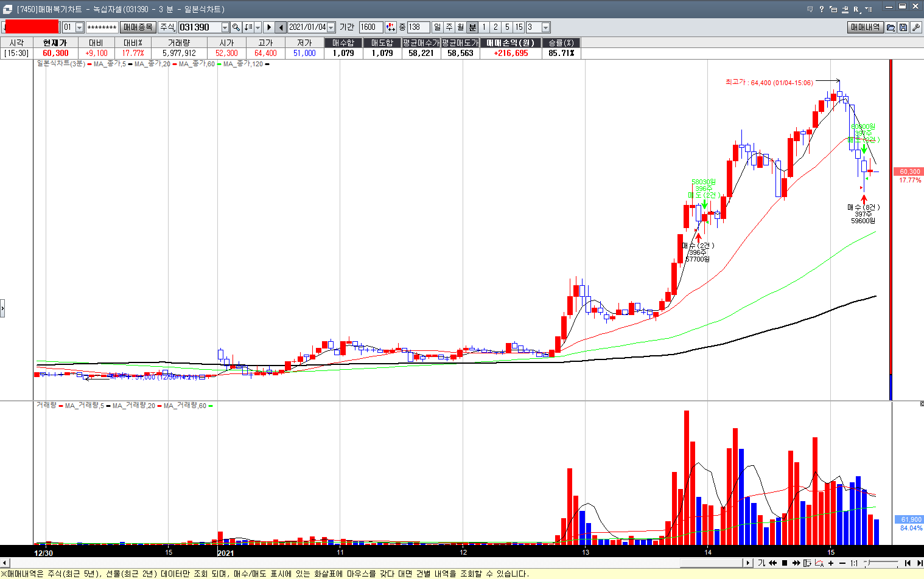Click the +216,695 profit value

pyautogui.click(x=511, y=53)
